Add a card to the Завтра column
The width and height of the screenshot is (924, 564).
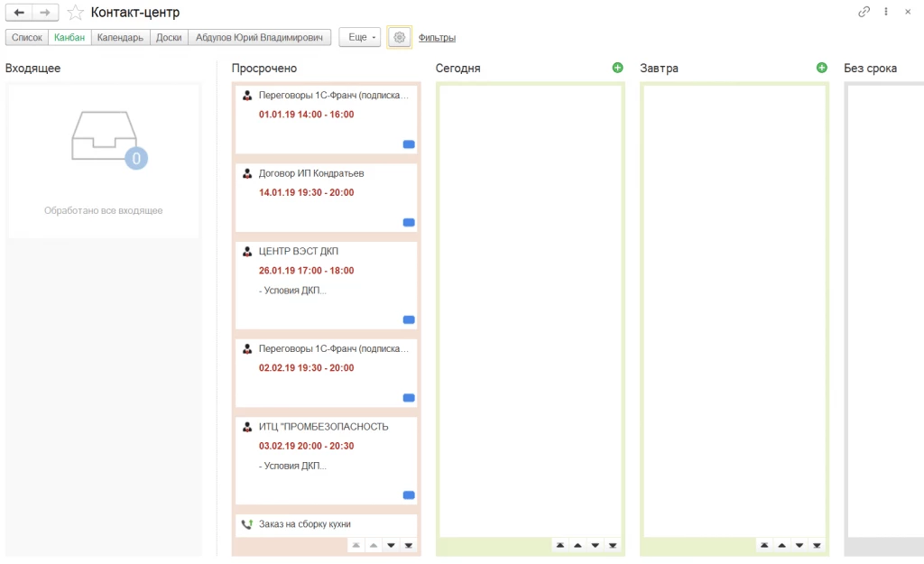click(x=821, y=68)
